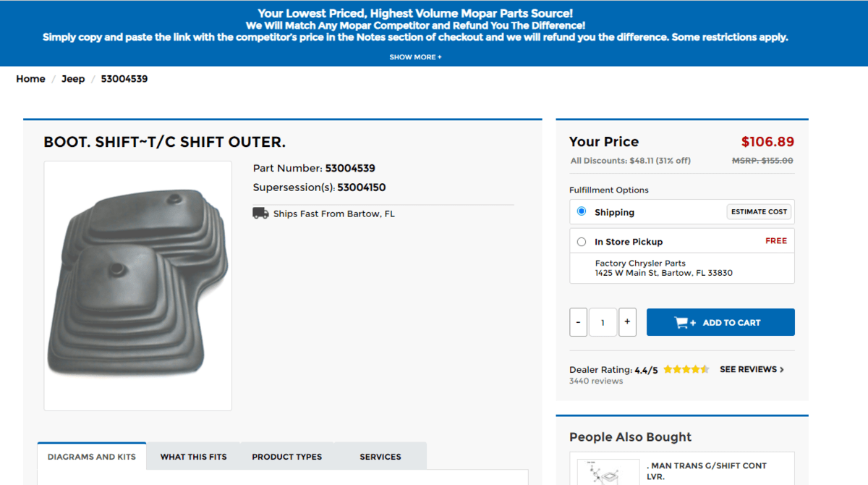Image resolution: width=868 pixels, height=485 pixels.
Task: Click the quantity input field
Action: point(603,322)
